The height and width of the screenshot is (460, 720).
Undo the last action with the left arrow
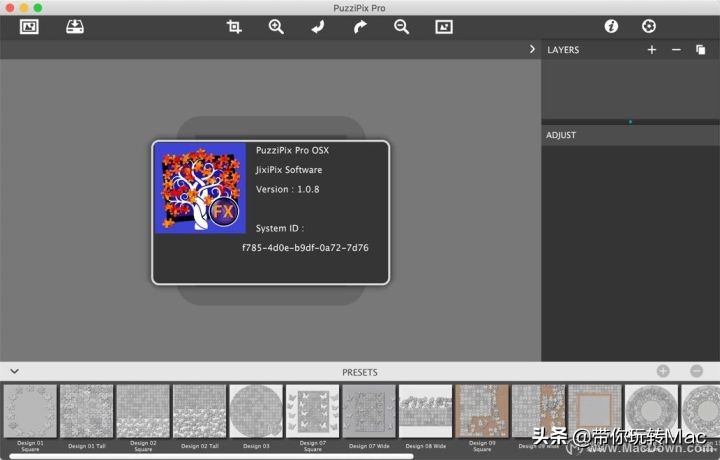point(318,27)
